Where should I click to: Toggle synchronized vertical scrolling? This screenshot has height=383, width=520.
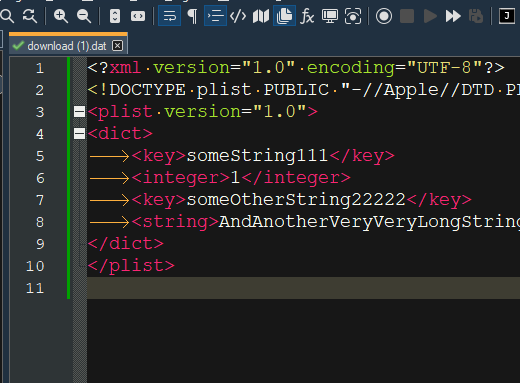tap(115, 16)
